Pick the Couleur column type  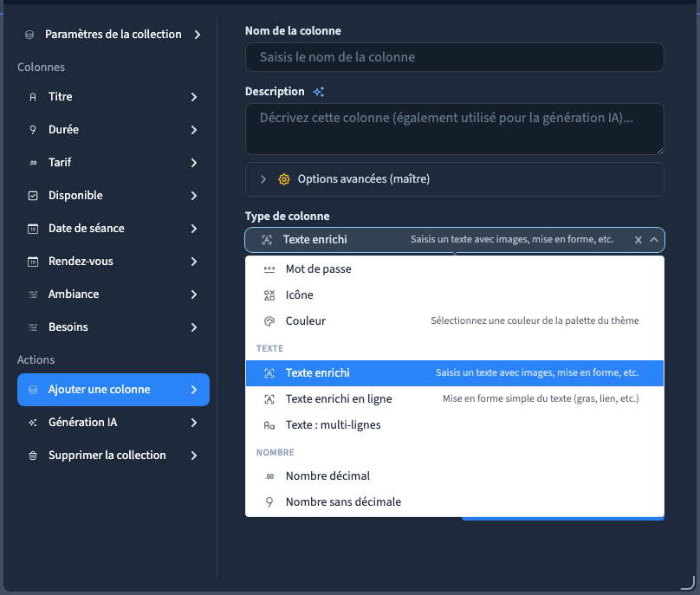point(455,321)
